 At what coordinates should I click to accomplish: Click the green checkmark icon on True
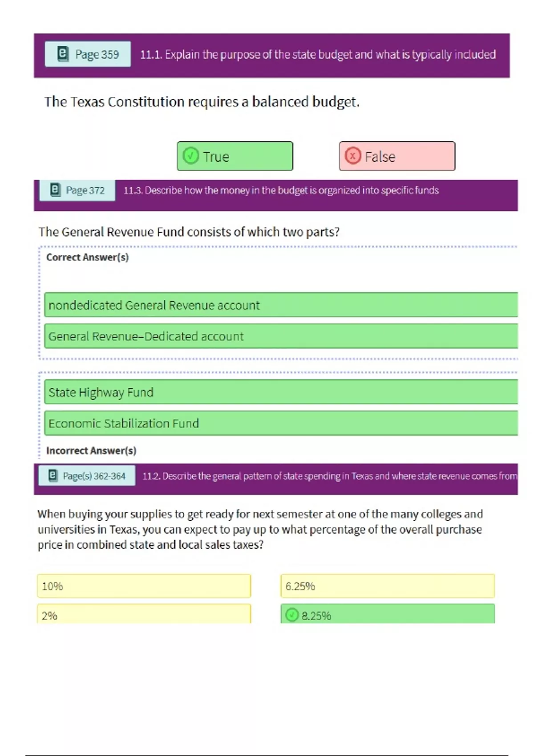click(x=191, y=156)
